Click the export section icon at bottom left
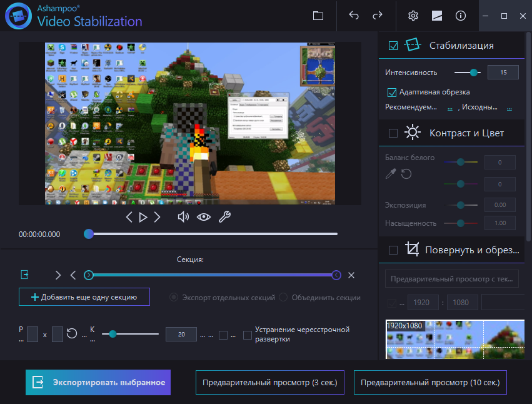532x404 pixels. tap(24, 275)
